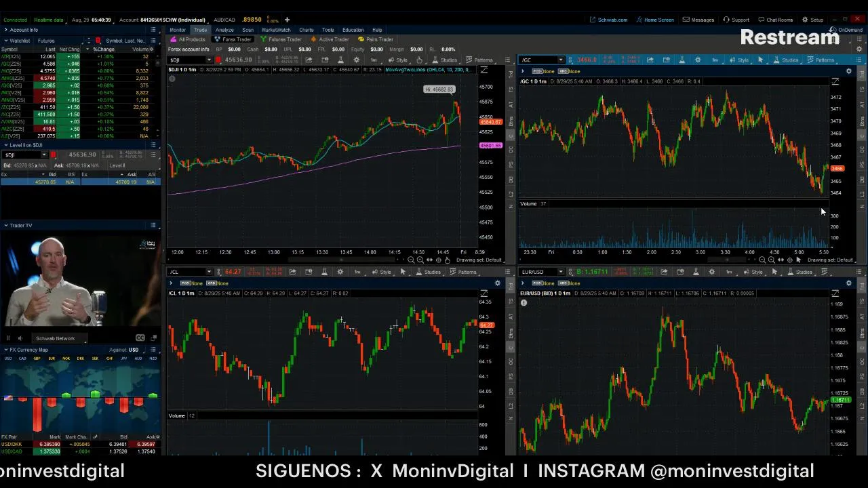Toggle OnDemand mode
Screen dimensions: 868x488
click(x=847, y=30)
